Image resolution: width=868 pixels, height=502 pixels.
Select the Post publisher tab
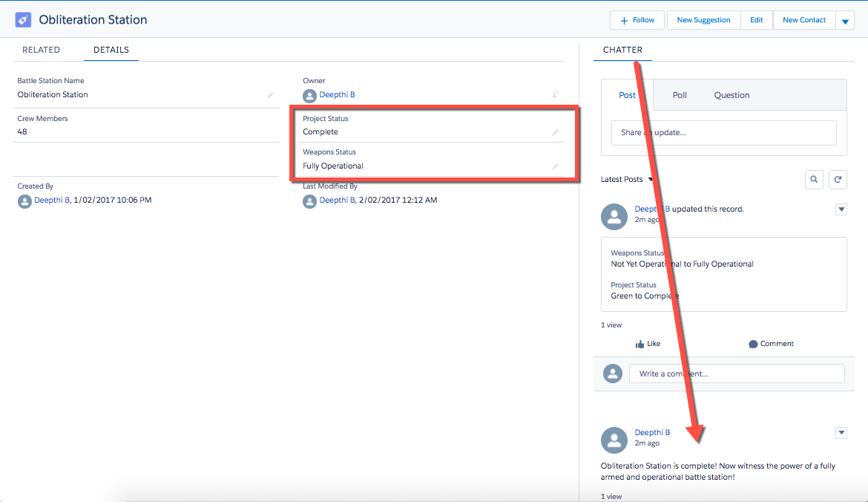[x=627, y=95]
